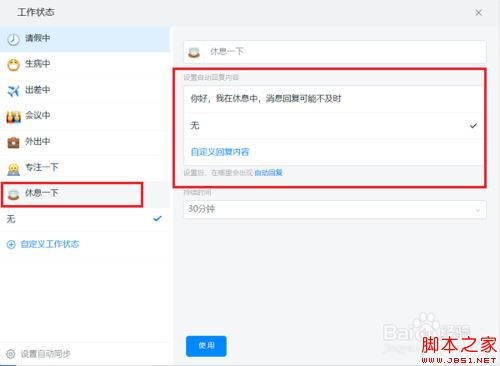Choose 专注一下 work status
Screen dimensions: 500x366
pyautogui.click(x=85, y=168)
